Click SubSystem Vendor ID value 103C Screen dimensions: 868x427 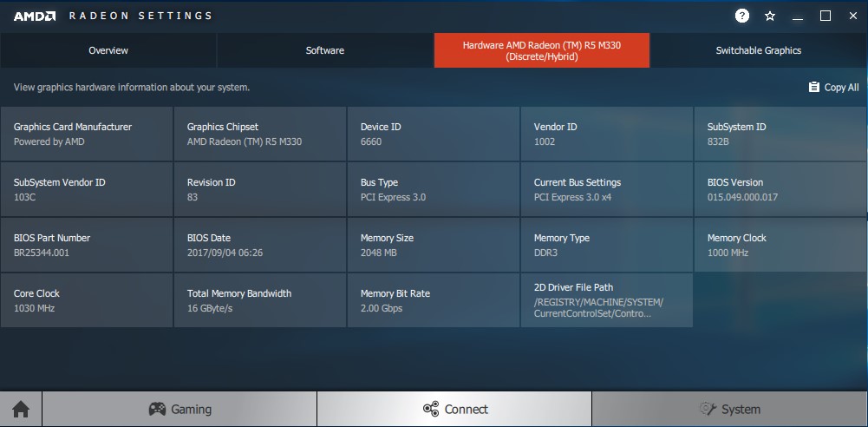[x=25, y=197]
